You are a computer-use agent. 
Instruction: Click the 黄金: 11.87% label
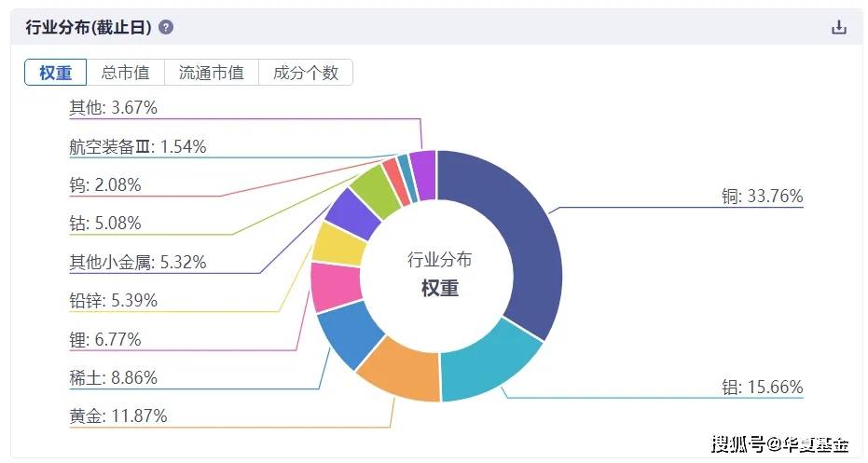tap(118, 416)
